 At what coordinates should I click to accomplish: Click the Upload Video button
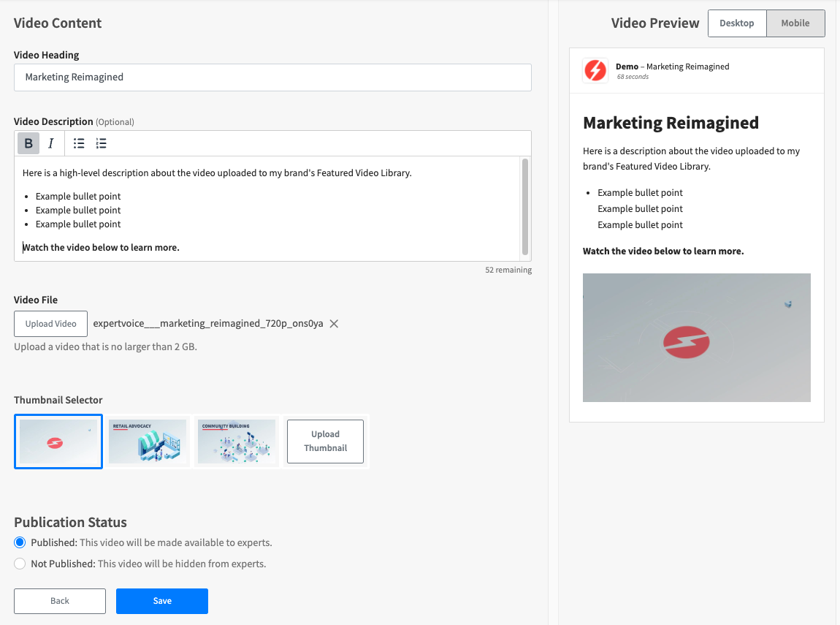(51, 324)
